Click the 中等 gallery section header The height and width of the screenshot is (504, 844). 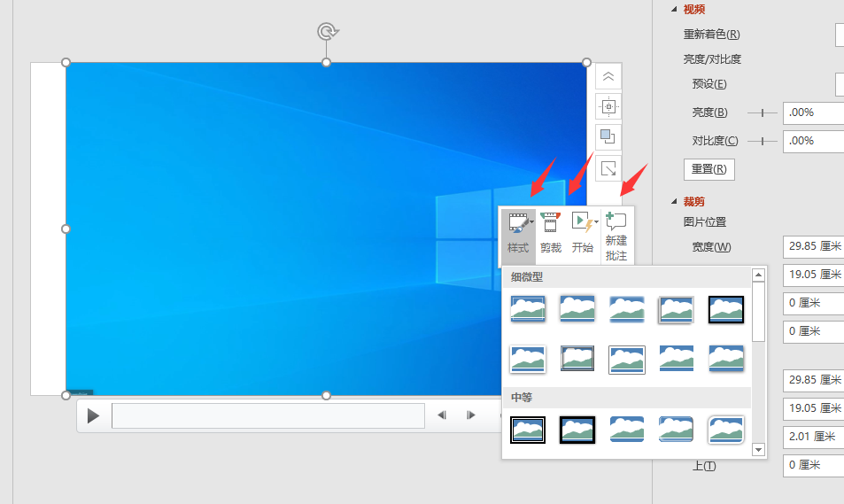pos(626,398)
